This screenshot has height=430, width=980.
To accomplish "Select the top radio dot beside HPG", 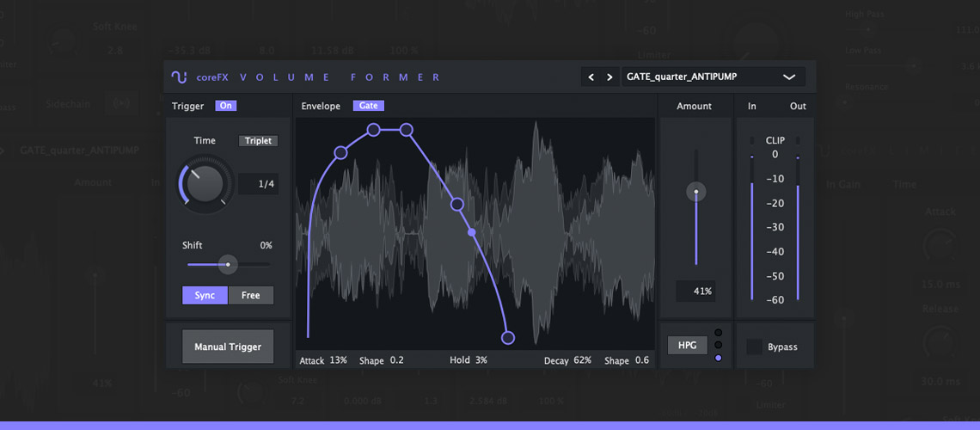I will click(x=719, y=332).
